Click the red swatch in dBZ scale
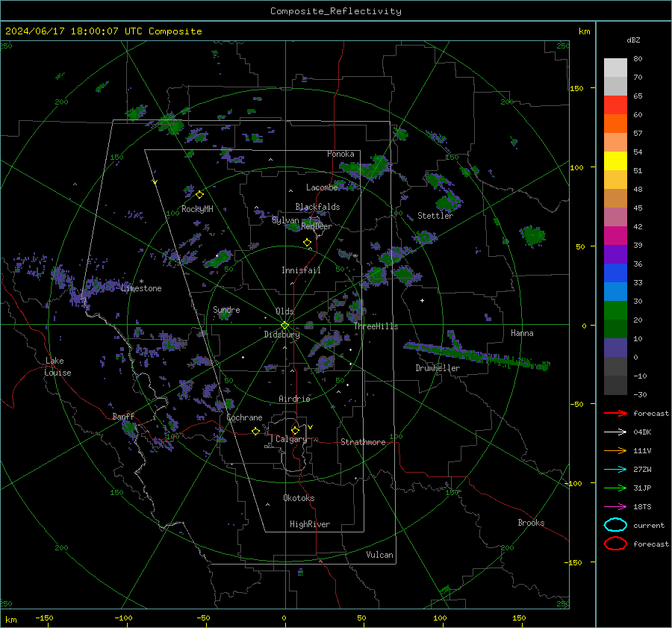Screen dimensions: 672x628 point(615,105)
